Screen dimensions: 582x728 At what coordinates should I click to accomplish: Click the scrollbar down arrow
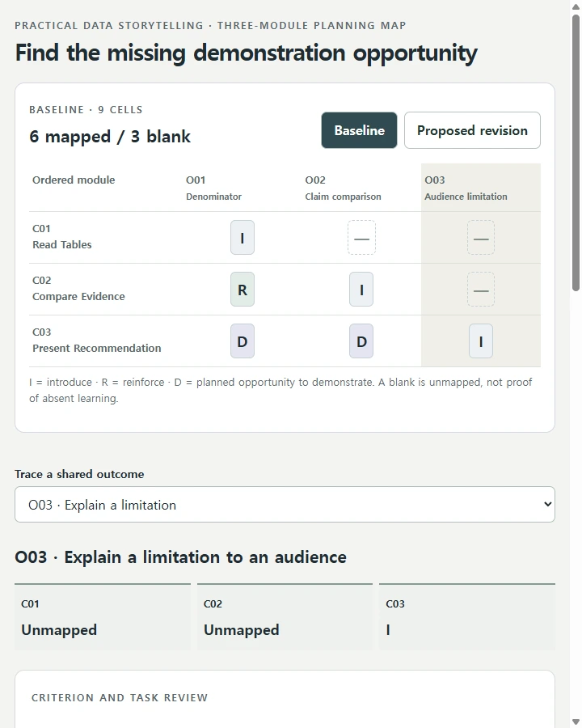tap(576, 722)
